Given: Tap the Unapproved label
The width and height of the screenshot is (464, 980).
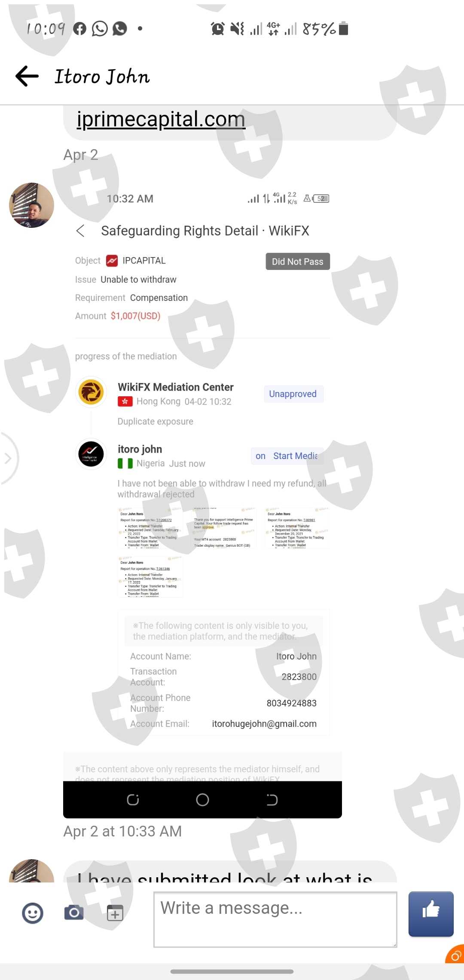Looking at the screenshot, I should point(293,394).
